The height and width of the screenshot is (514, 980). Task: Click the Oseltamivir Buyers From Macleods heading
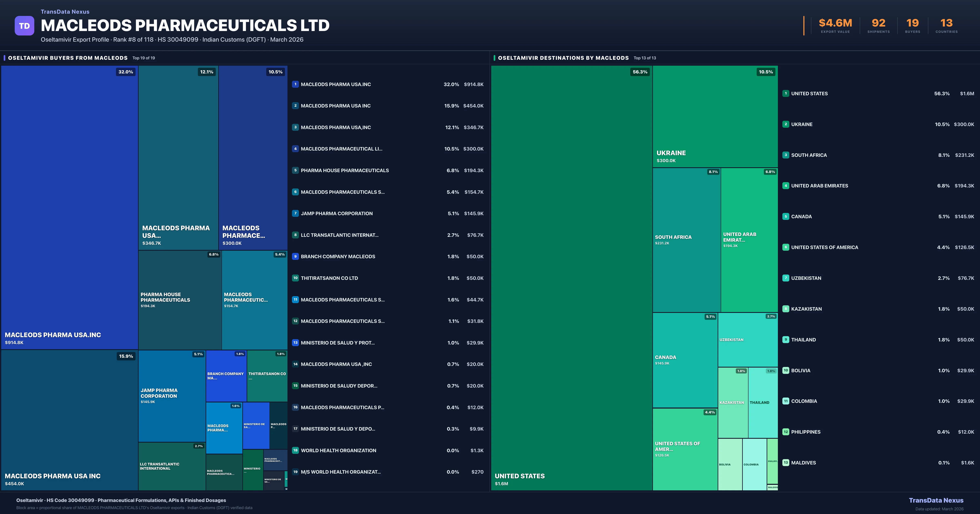pos(68,58)
